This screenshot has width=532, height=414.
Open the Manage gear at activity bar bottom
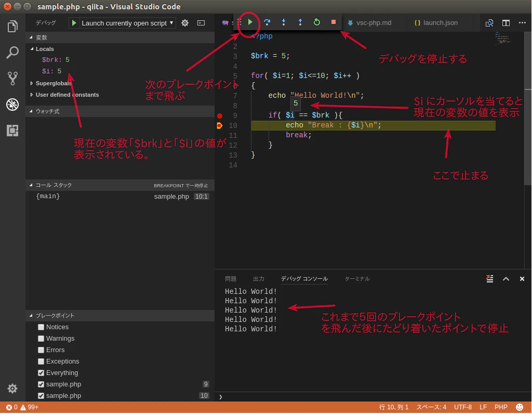(12, 388)
